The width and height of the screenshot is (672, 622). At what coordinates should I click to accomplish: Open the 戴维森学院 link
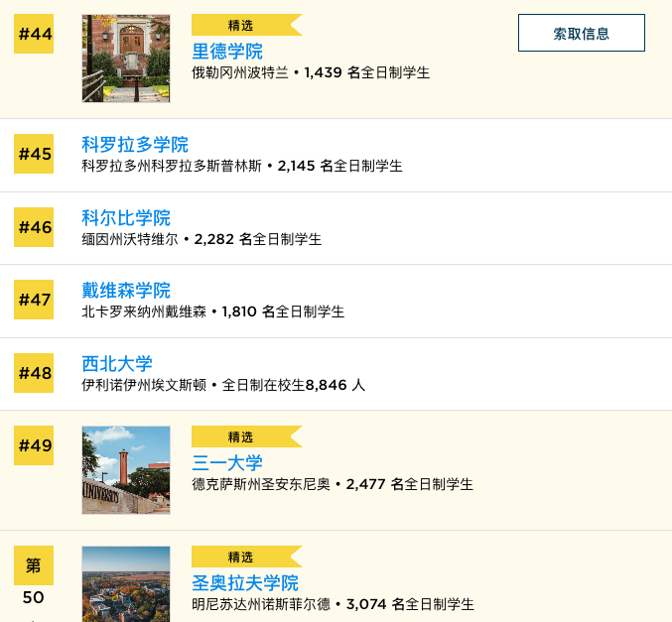pos(126,291)
